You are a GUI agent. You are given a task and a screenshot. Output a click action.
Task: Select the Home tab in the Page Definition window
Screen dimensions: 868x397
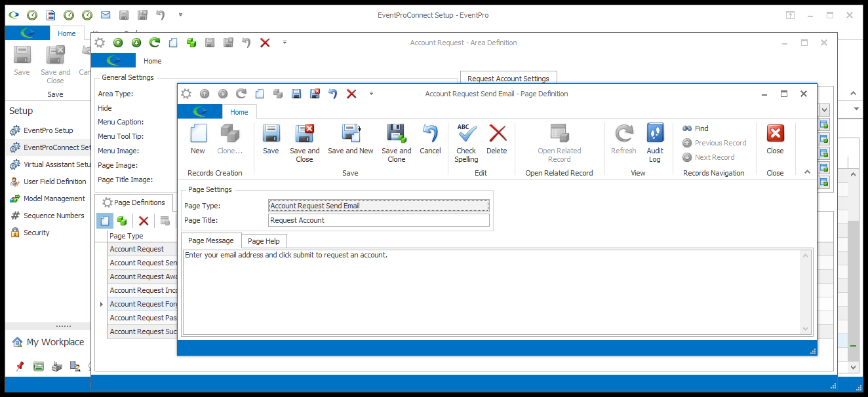(239, 112)
